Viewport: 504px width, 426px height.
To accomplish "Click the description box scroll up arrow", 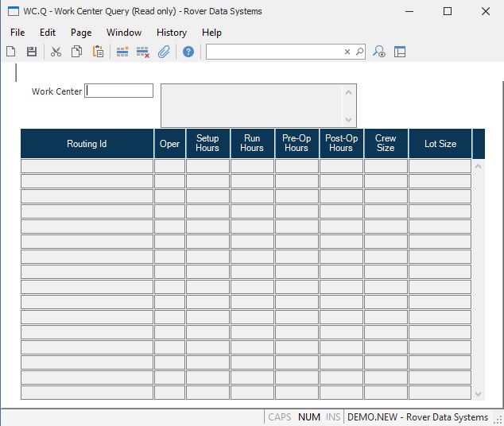I will tap(349, 91).
